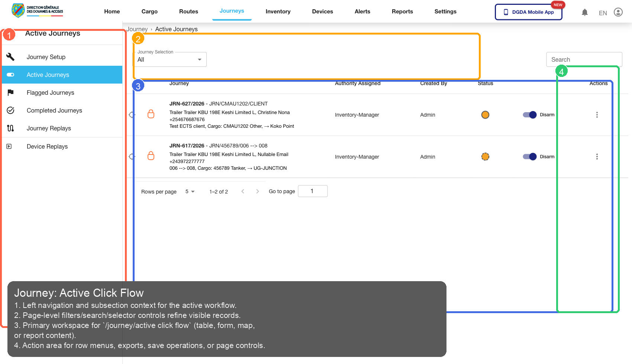Select the Journey Replays route icon
Viewport: 632px width, 364px height.
[10, 128]
